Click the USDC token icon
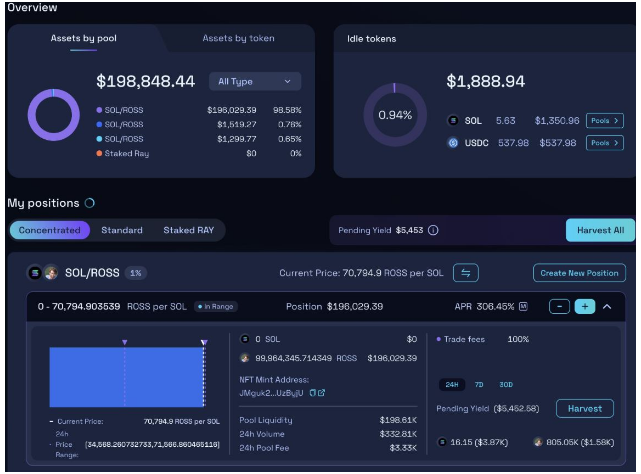 click(452, 143)
